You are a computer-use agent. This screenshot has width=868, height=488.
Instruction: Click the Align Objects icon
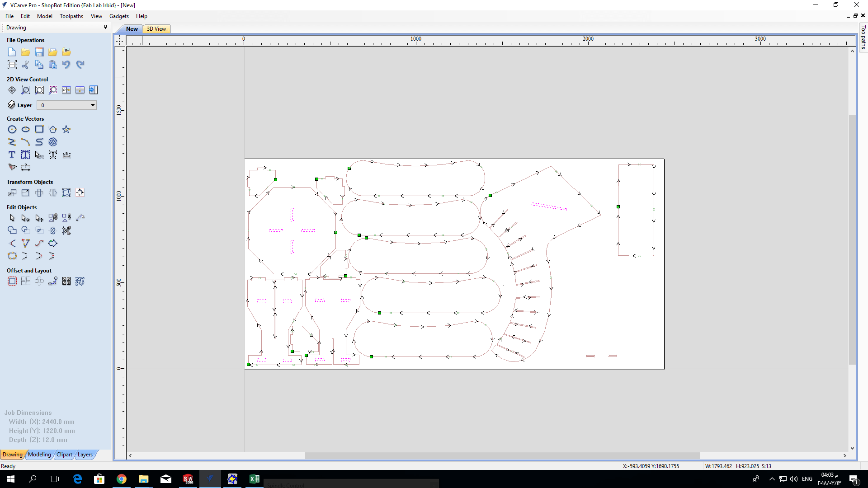point(80,192)
